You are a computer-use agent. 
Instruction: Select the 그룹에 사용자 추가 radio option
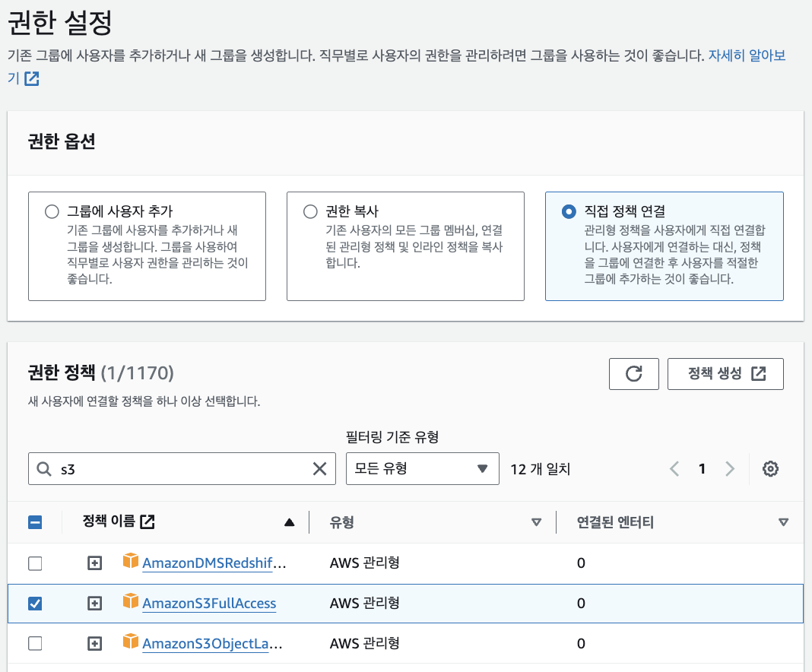pyautogui.click(x=52, y=212)
